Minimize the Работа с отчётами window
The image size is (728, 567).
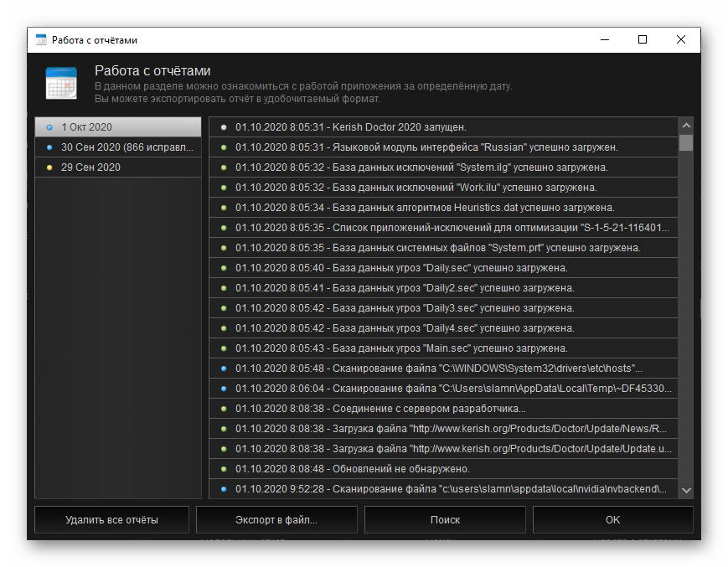coord(605,40)
